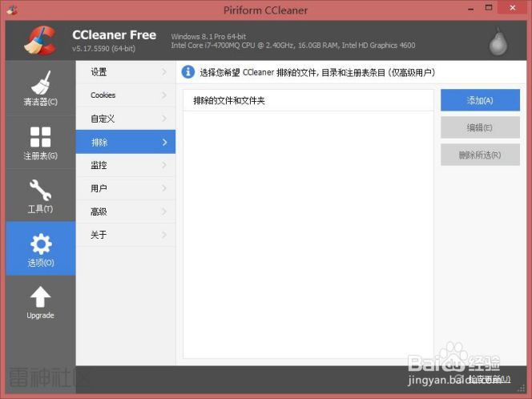The image size is (532, 399).
Task: Click the chevron next to 用户
Action: tap(164, 188)
